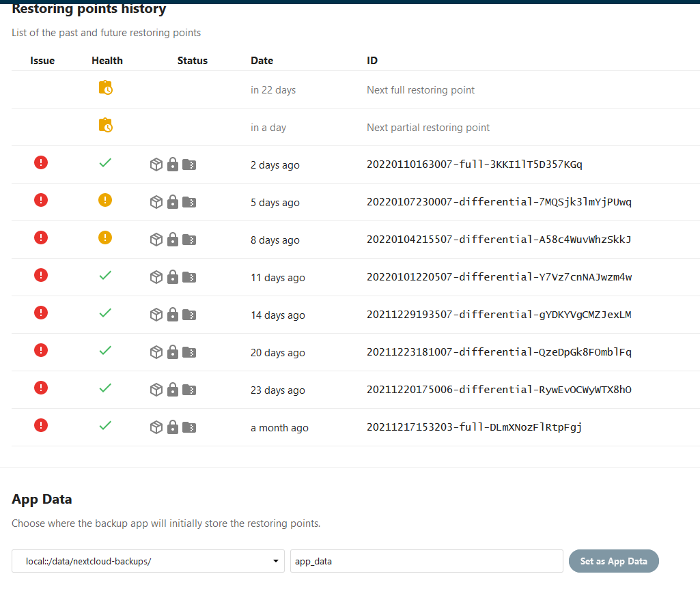Click the 'in 22 days' date cell

(273, 89)
